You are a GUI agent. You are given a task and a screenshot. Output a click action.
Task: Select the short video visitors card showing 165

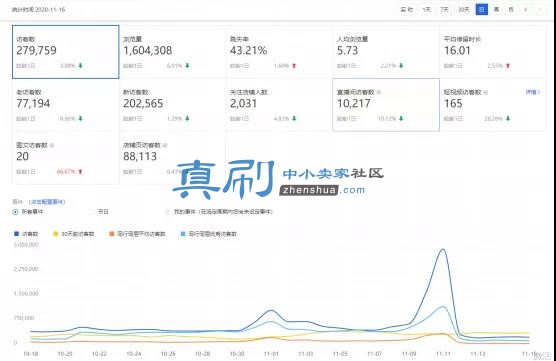click(x=493, y=105)
